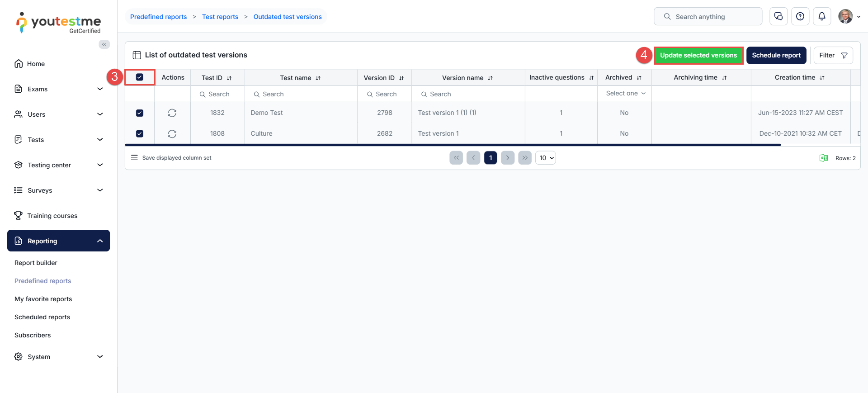Open the chat messages icon in header
Viewport: 868px width, 393px height.
point(778,16)
